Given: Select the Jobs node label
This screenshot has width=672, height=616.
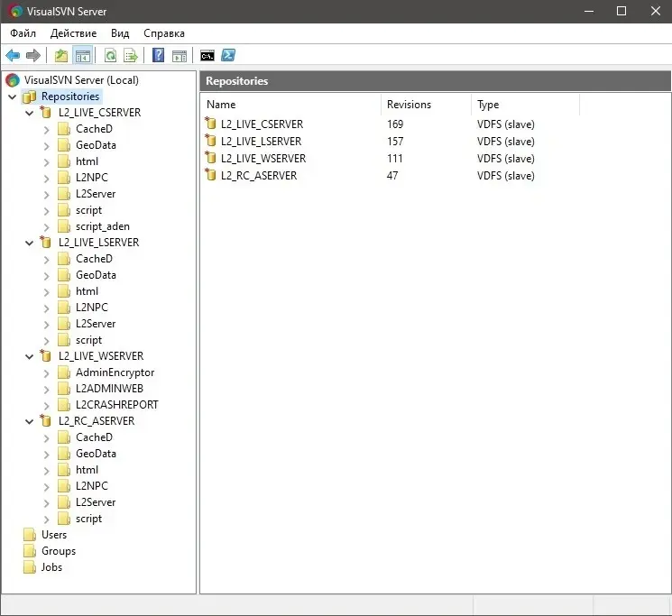Looking at the screenshot, I should point(51,567).
